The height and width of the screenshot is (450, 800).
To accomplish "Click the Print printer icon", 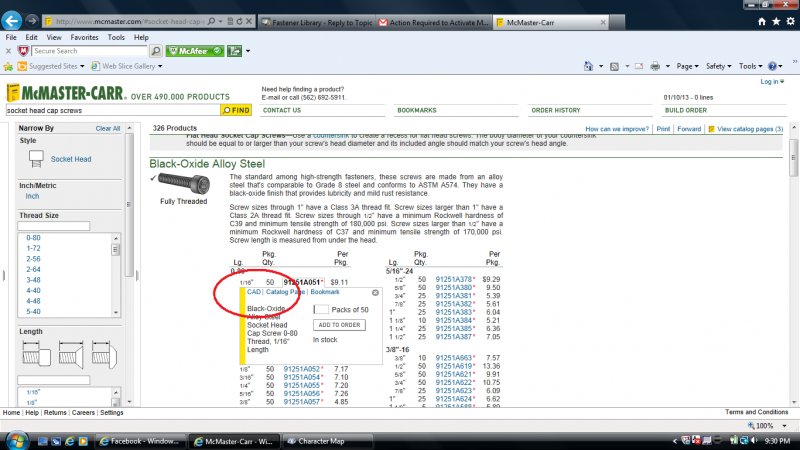I will (x=655, y=66).
